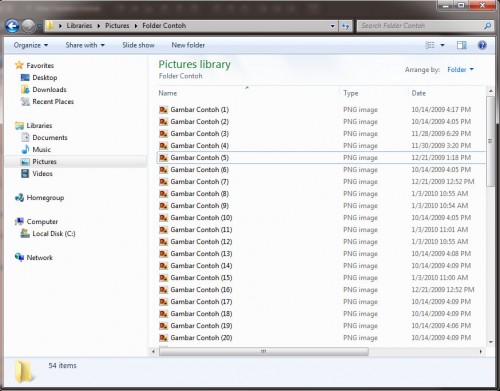
Task: Click the search magnifier icon
Action: tap(487, 26)
